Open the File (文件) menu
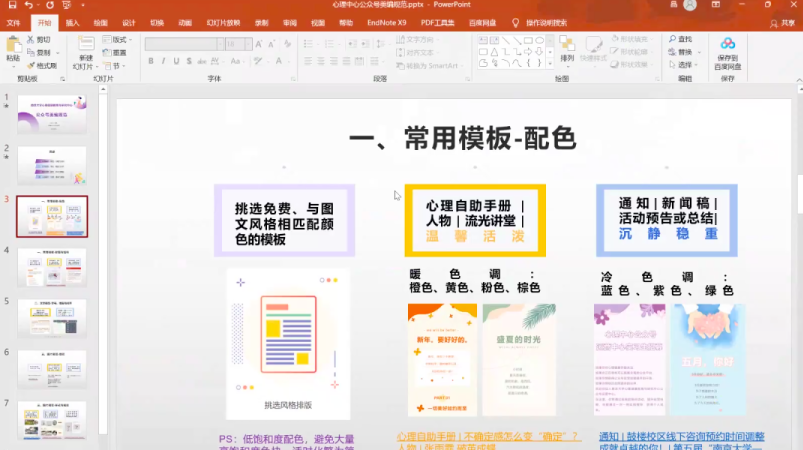Screen dimensions: 803x450 click(14, 23)
